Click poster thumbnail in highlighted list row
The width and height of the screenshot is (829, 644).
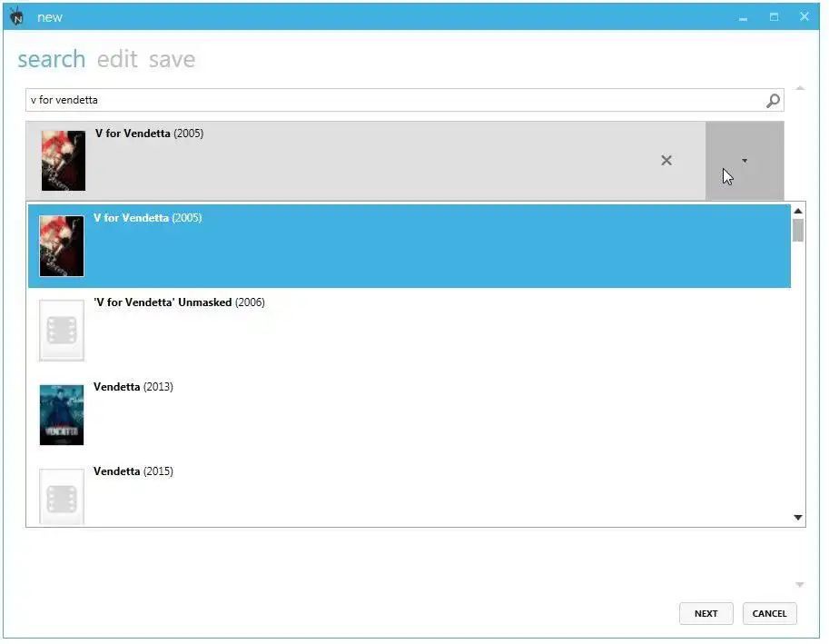coord(62,246)
